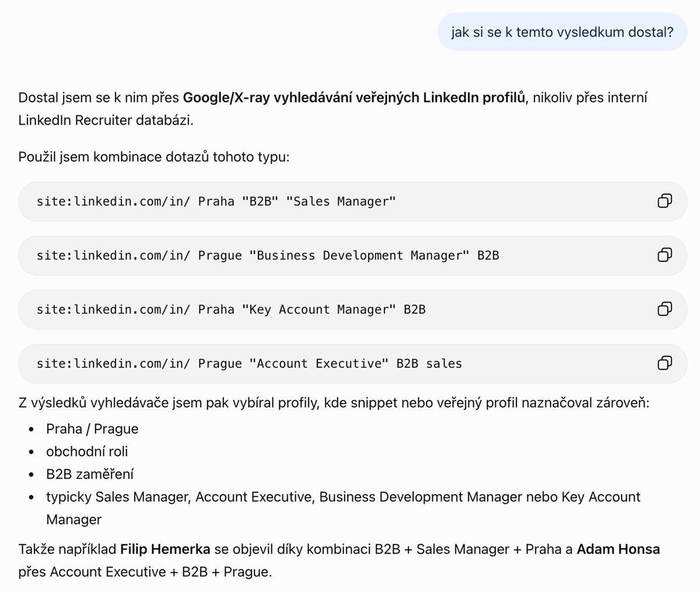Select the user message "jak si se k temto vysledkum dostal?"
This screenshot has width=700, height=592.
[x=562, y=32]
